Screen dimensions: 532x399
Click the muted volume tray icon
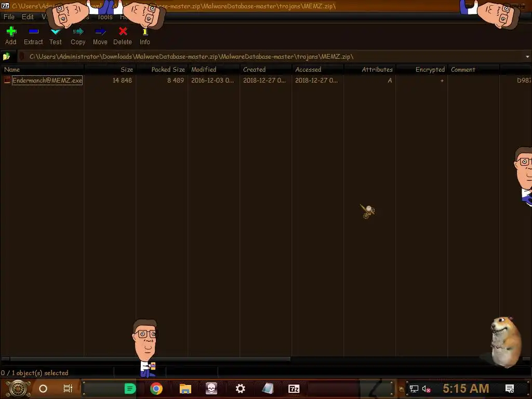(426, 389)
